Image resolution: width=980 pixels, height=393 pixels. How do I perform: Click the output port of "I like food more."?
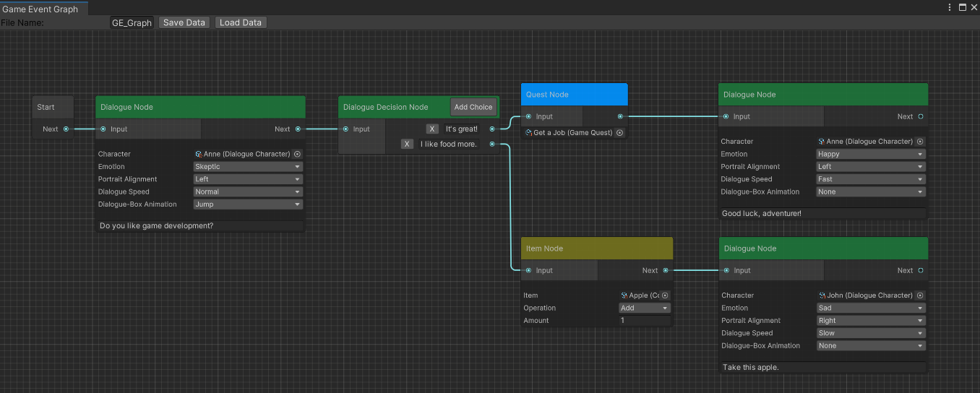click(x=492, y=144)
